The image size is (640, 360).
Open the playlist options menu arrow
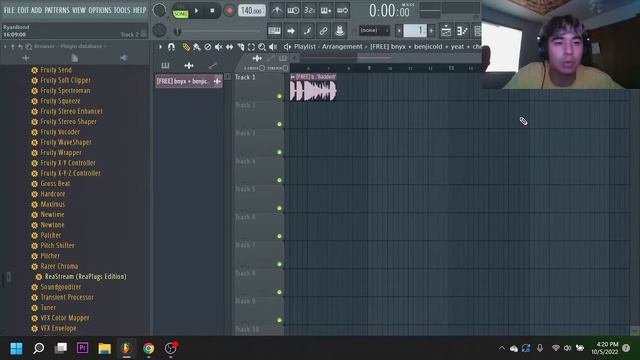pyautogui.click(x=160, y=47)
